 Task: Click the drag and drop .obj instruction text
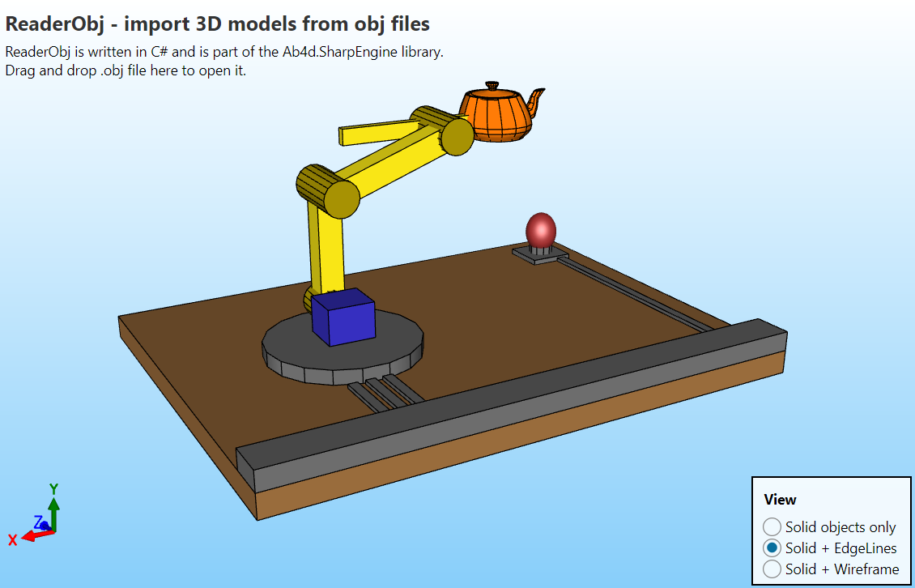click(x=126, y=70)
